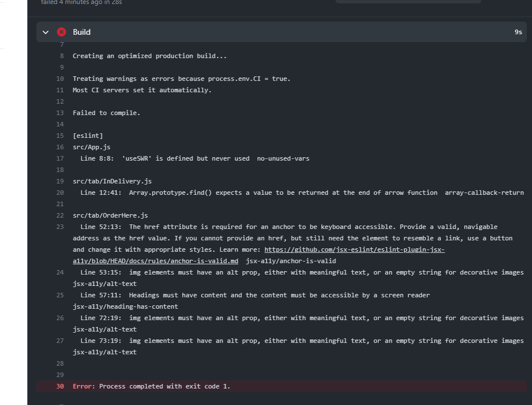Screen dimensions: 532x405
Task: Click 'Creating an optimized production build...' text
Action: [150, 56]
